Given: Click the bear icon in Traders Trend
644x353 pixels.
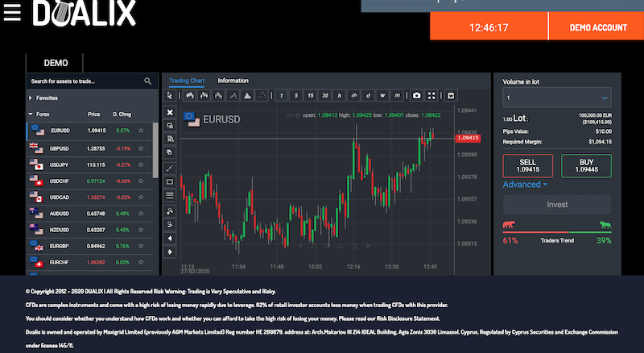Looking at the screenshot, I should 509,225.
